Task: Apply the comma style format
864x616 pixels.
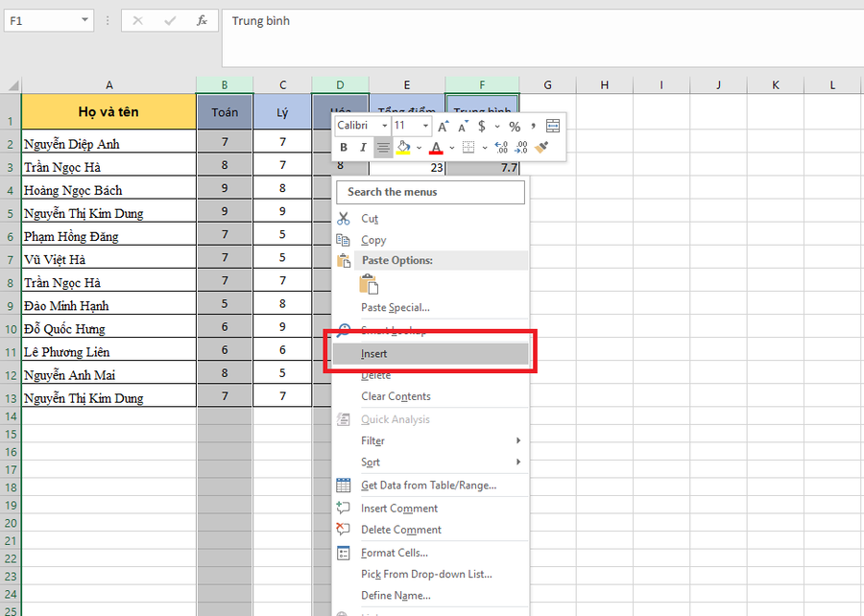Action: pyautogui.click(x=533, y=127)
